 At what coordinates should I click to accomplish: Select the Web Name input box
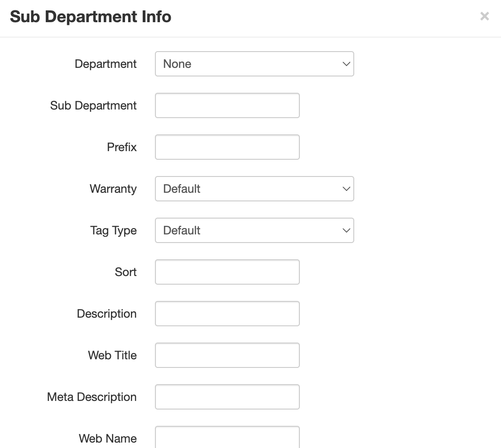227,437
